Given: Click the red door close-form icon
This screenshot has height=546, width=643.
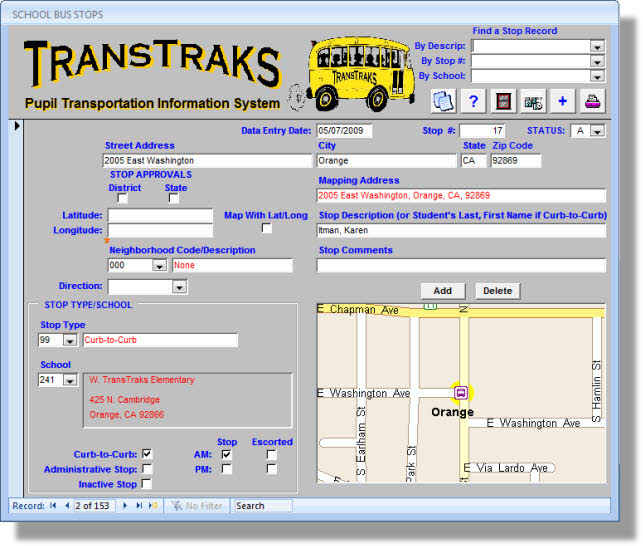Looking at the screenshot, I should (503, 100).
